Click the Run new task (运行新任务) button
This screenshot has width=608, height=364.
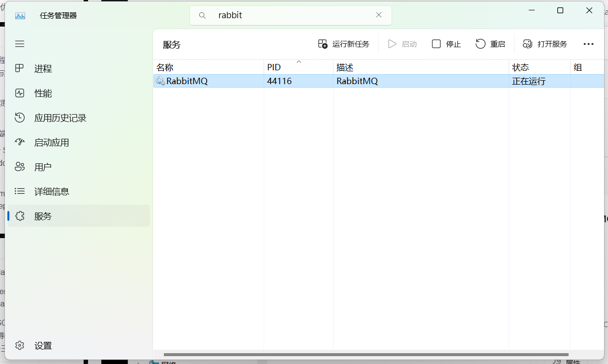[343, 44]
